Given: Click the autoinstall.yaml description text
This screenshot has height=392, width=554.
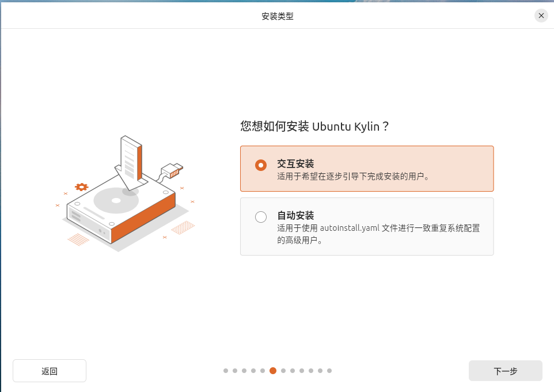Looking at the screenshot, I should click(x=378, y=234).
